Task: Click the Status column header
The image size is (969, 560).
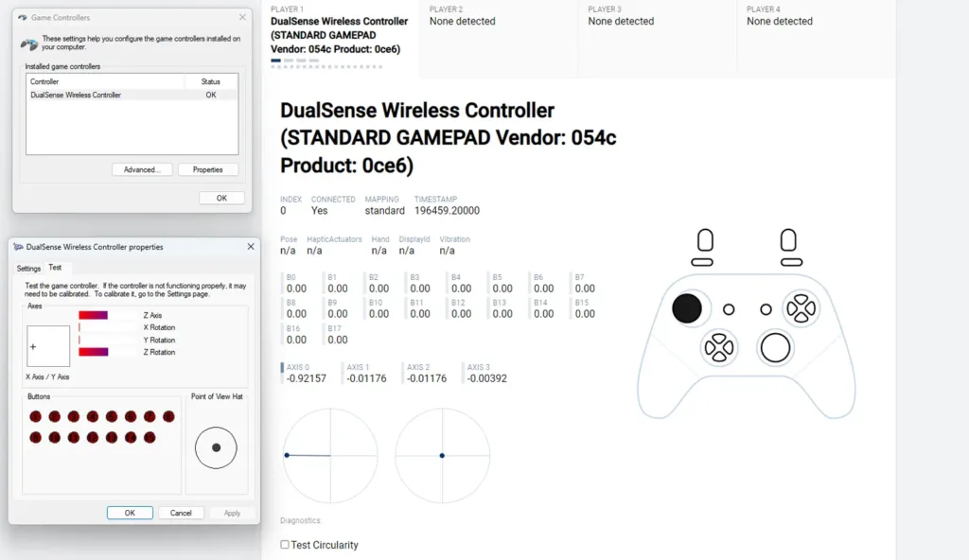Action: (211, 81)
